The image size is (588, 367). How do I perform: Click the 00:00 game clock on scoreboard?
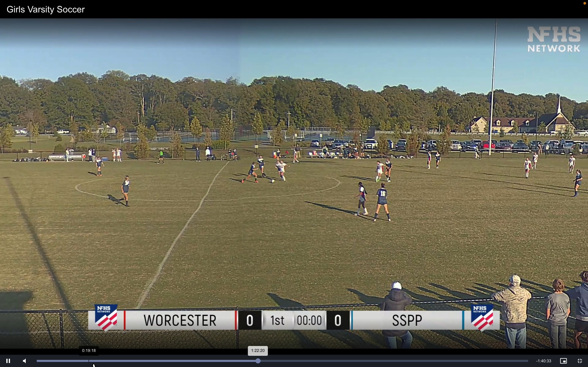pyautogui.click(x=309, y=320)
